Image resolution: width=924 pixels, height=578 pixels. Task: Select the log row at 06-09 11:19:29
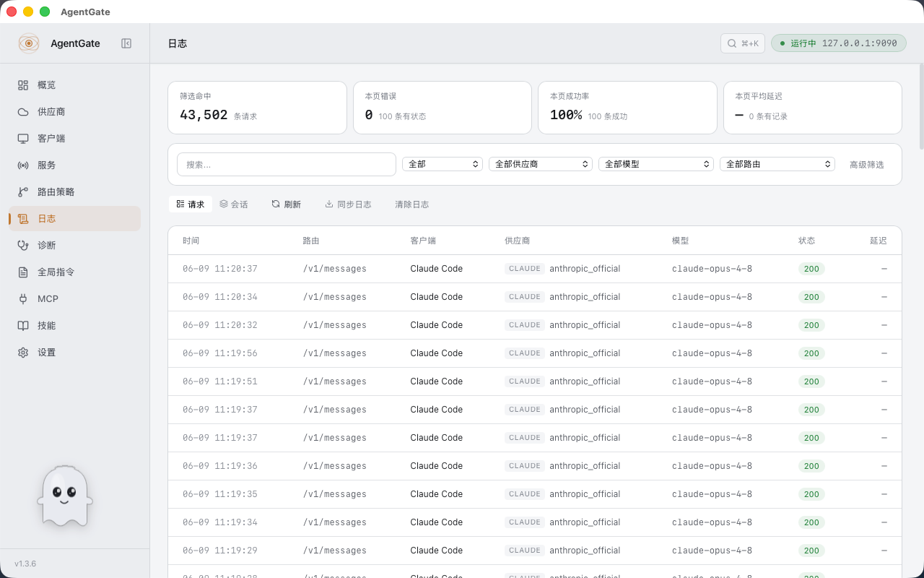[x=535, y=551]
